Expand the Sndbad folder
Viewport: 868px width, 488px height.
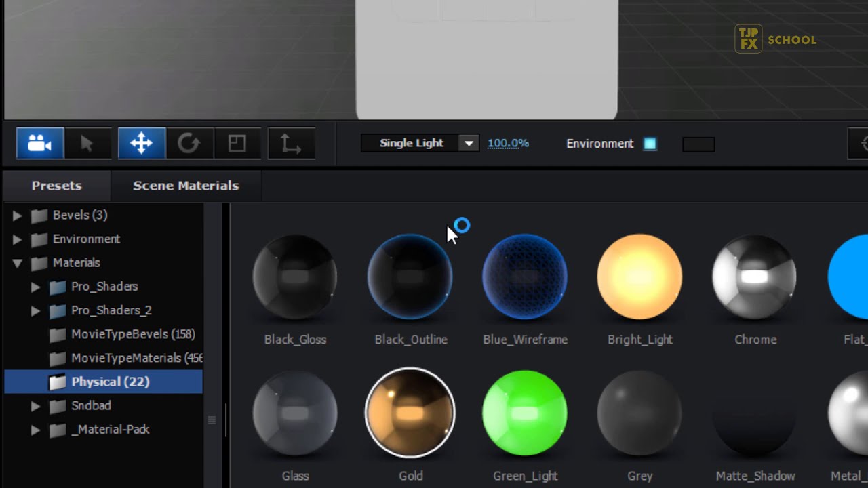(35, 406)
